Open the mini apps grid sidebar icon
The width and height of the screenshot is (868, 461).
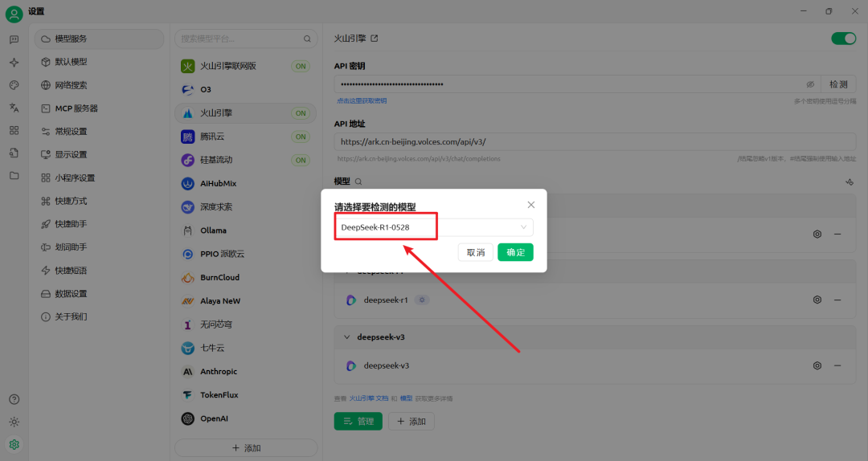(x=14, y=131)
